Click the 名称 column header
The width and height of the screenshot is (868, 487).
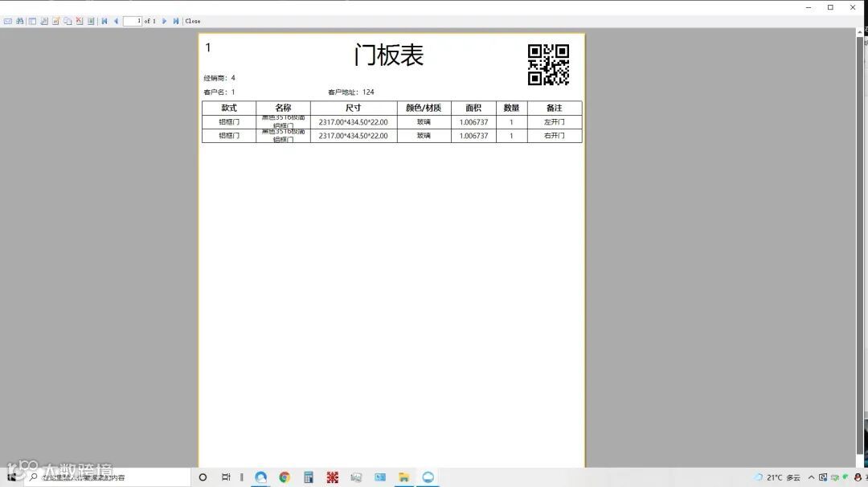(x=283, y=108)
